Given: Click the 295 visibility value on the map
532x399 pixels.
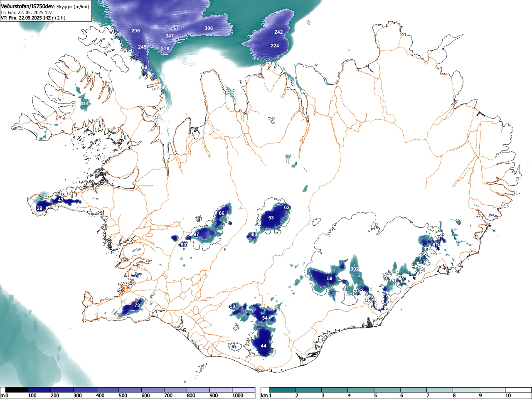Looking at the screenshot, I should [135, 31].
